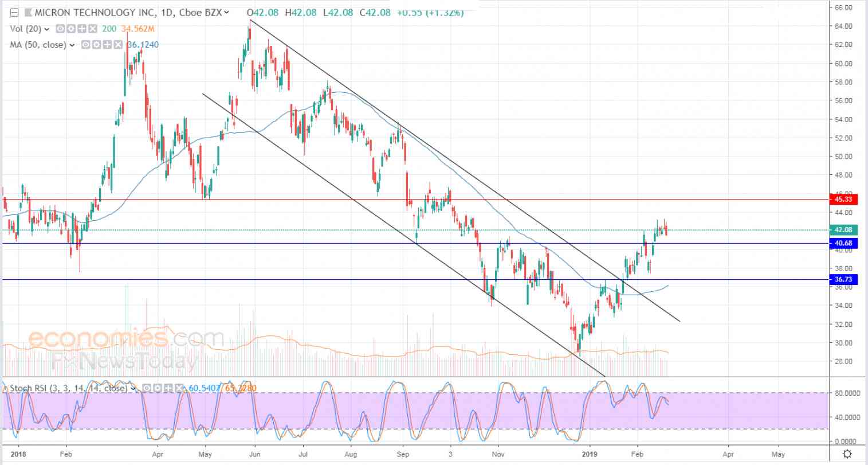
Task: Click the plus icon of MA indicator
Action: [107, 45]
